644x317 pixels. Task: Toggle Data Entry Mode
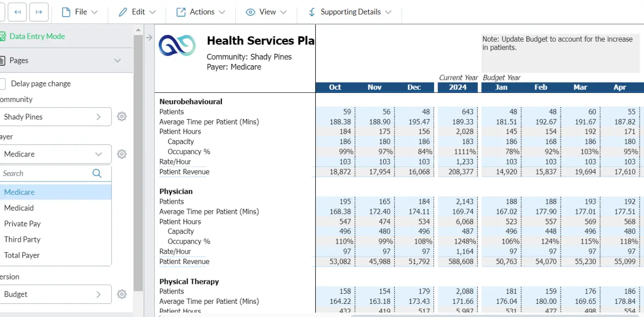click(32, 36)
